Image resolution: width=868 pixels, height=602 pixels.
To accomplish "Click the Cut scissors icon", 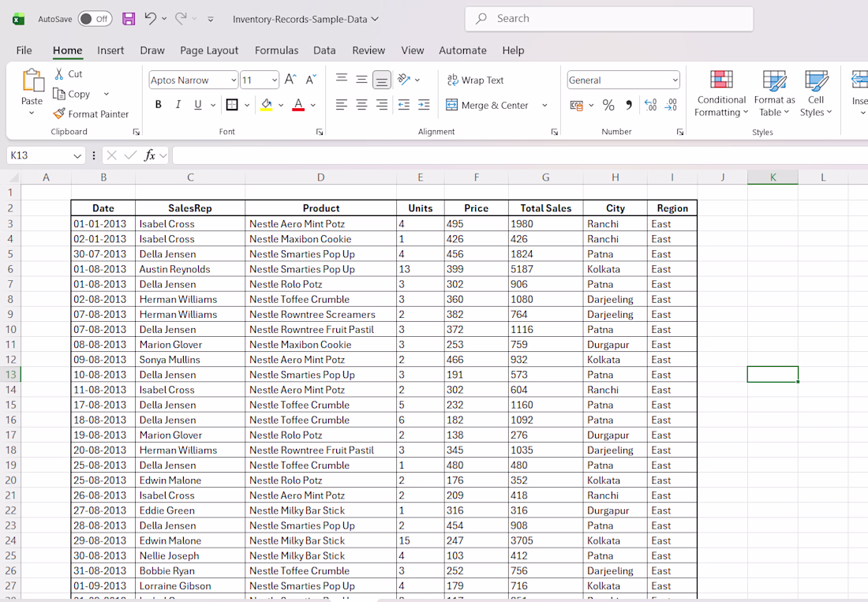I will coord(58,73).
